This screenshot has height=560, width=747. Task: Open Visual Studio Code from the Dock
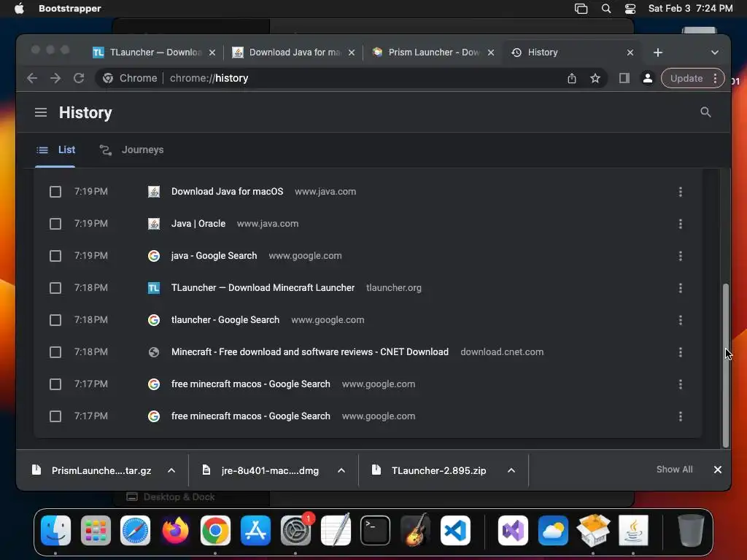point(455,531)
